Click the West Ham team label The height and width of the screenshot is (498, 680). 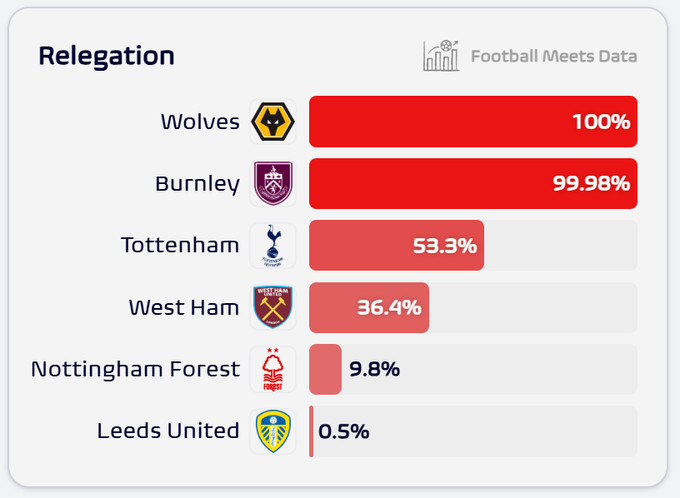[184, 308]
